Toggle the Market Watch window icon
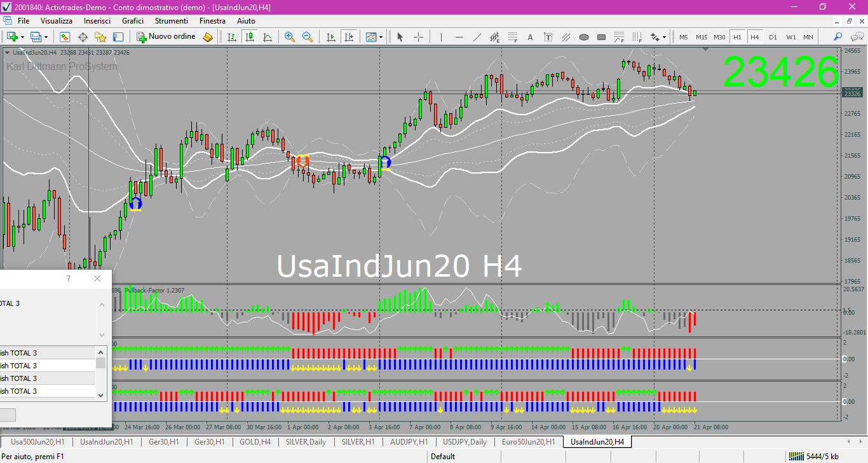The width and height of the screenshot is (868, 463). 65,37
